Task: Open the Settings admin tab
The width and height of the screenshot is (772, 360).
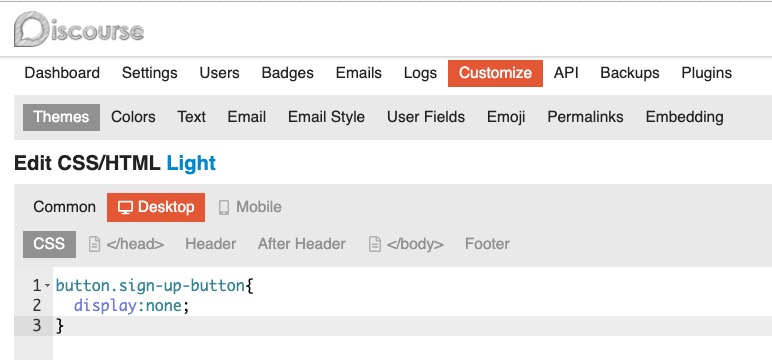Action: coord(150,73)
